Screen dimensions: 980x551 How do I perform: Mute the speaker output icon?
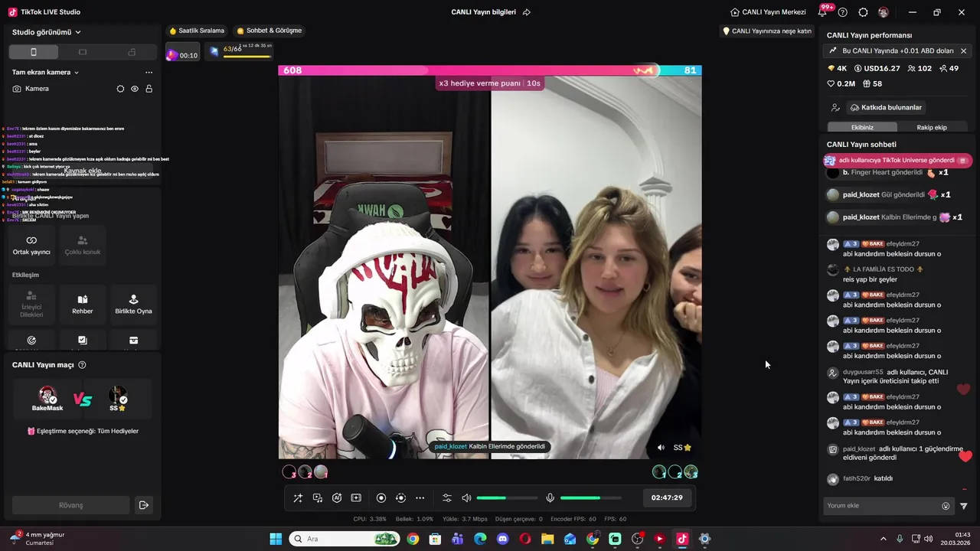coord(466,498)
